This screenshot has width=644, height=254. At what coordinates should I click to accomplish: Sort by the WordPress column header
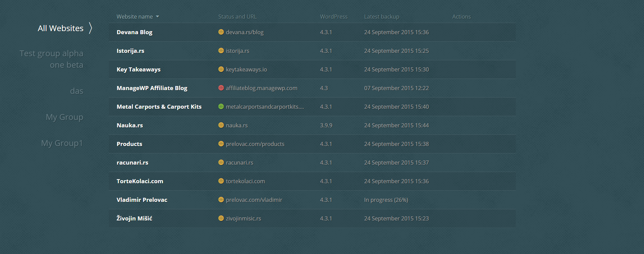coord(334,17)
